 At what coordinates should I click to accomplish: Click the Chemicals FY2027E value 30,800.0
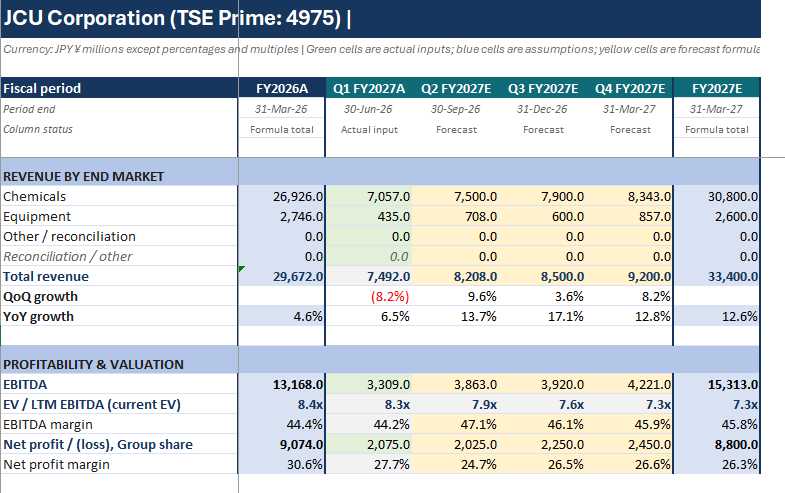717,196
